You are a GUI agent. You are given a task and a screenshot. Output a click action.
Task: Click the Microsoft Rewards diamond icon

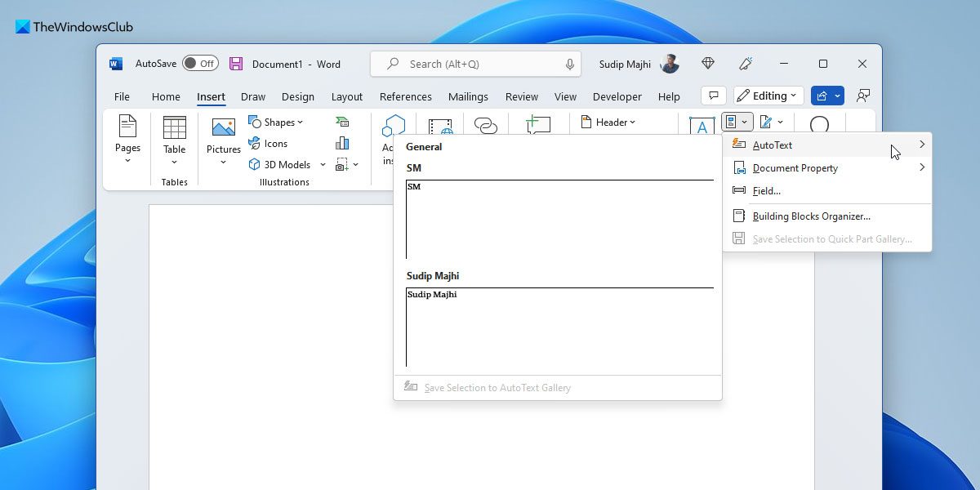(708, 64)
